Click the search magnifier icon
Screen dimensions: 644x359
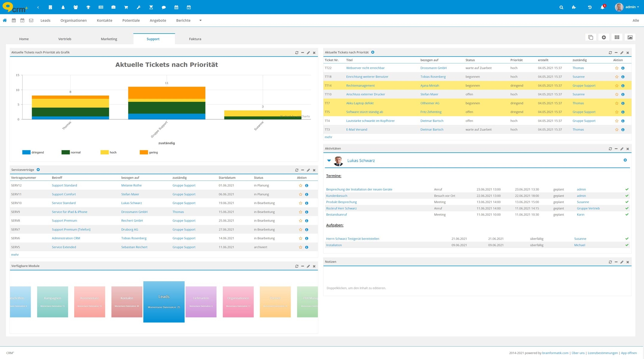[x=561, y=7]
